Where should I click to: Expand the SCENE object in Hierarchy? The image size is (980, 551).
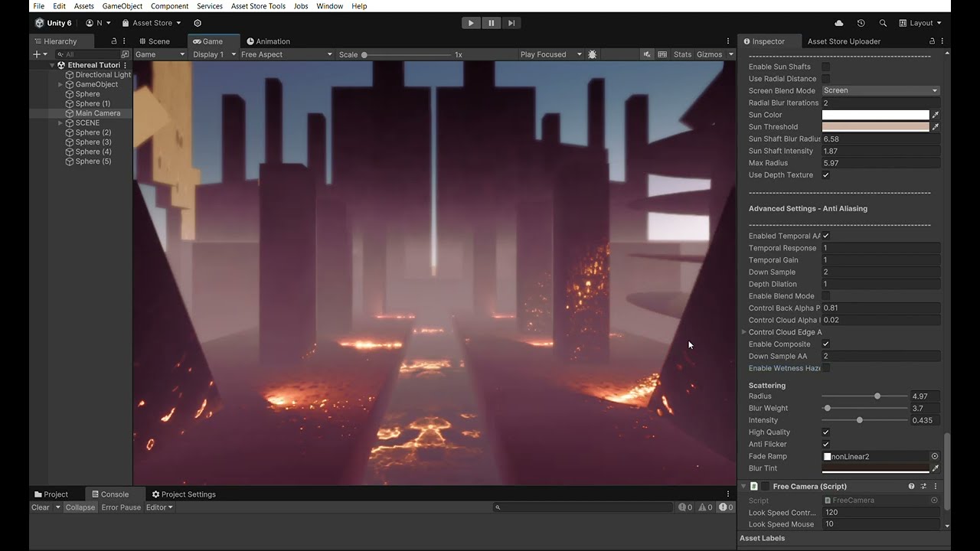[60, 123]
